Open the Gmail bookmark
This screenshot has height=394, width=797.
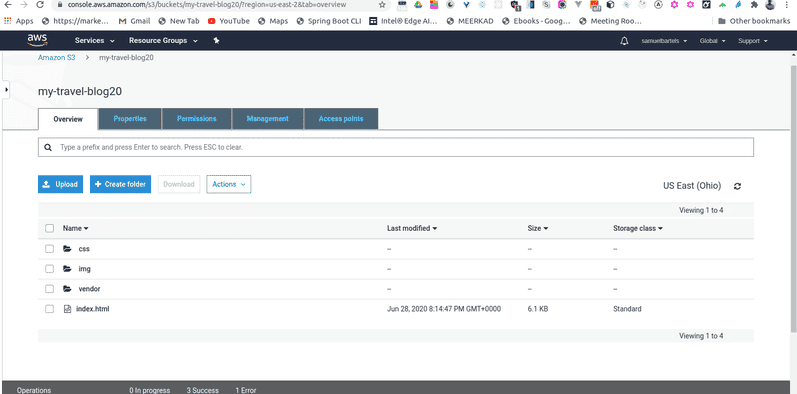point(134,21)
